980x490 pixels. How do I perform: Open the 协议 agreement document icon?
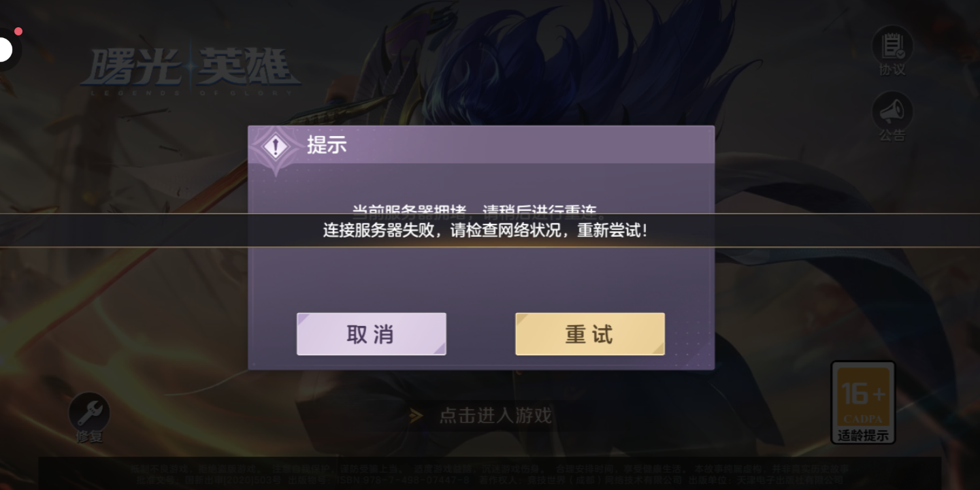click(x=892, y=45)
